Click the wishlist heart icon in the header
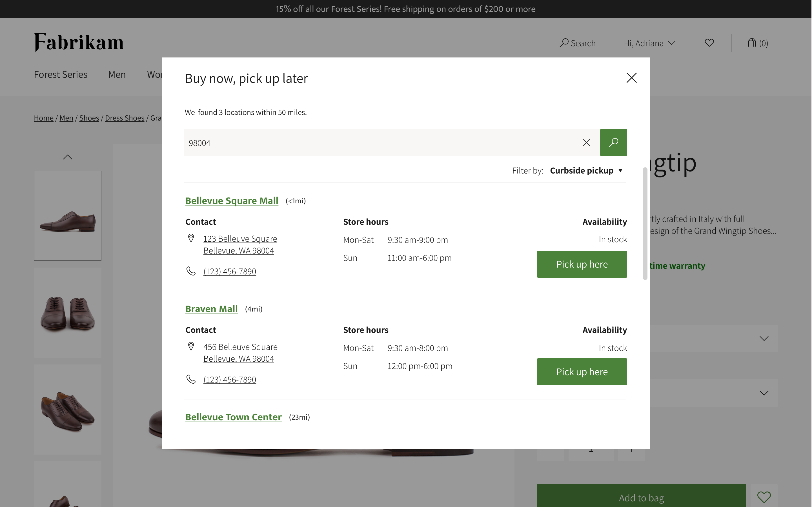This screenshot has height=507, width=812. coord(709,43)
